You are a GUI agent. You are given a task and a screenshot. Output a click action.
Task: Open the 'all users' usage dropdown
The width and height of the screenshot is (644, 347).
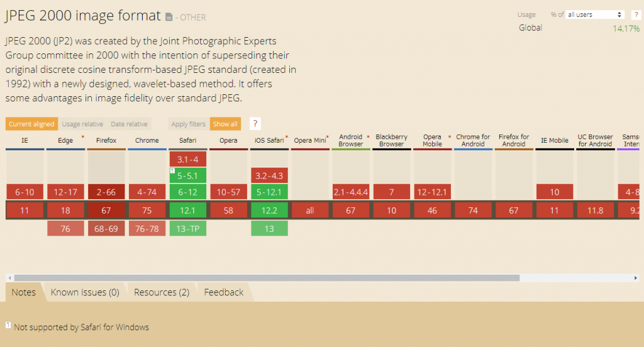coord(595,15)
